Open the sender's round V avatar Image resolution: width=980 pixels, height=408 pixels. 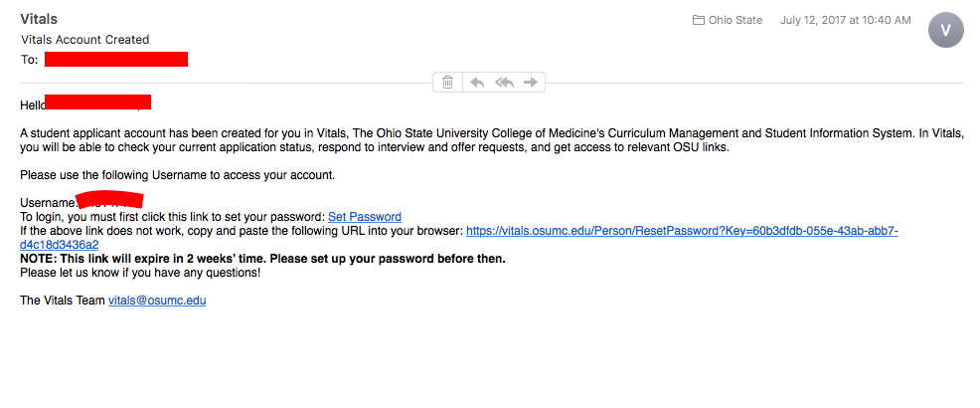[x=946, y=30]
